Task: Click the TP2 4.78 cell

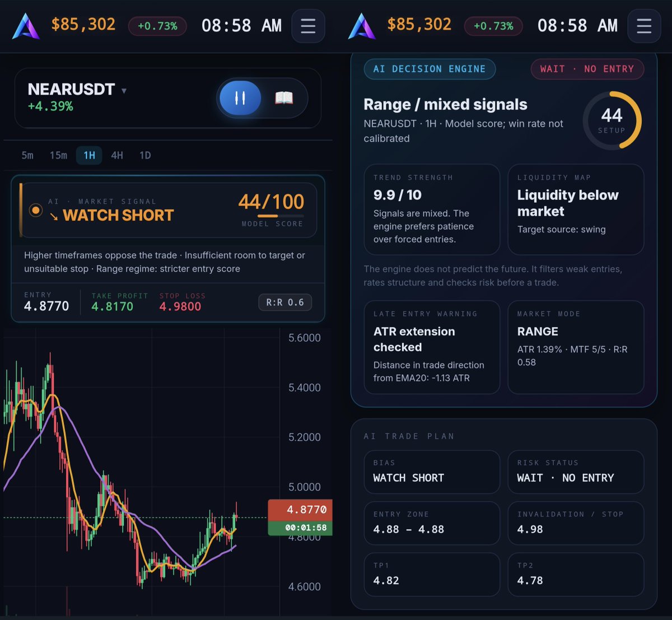Action: 576,575
